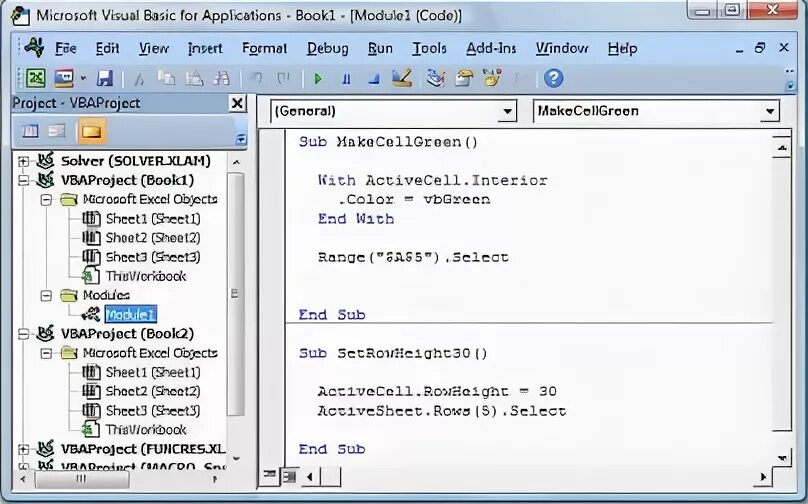Click the Find binoculars toolbar icon
Image resolution: width=808 pixels, height=504 pixels.
pyautogui.click(x=221, y=78)
